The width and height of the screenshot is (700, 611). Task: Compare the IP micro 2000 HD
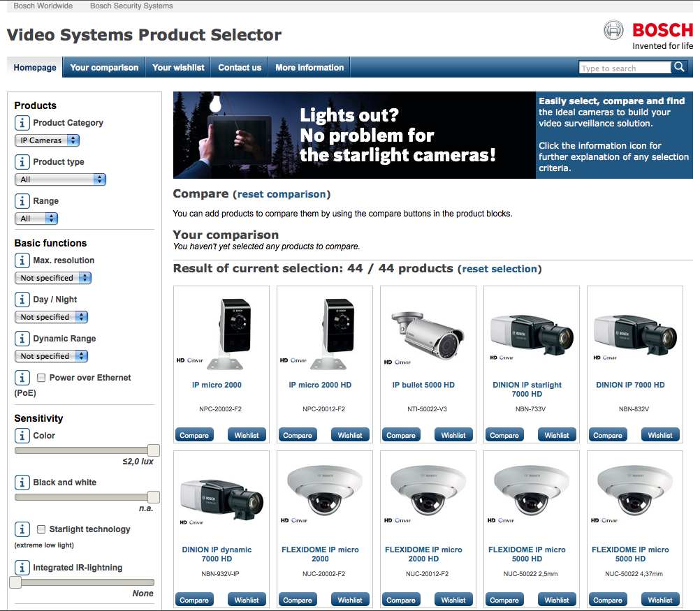tap(298, 435)
